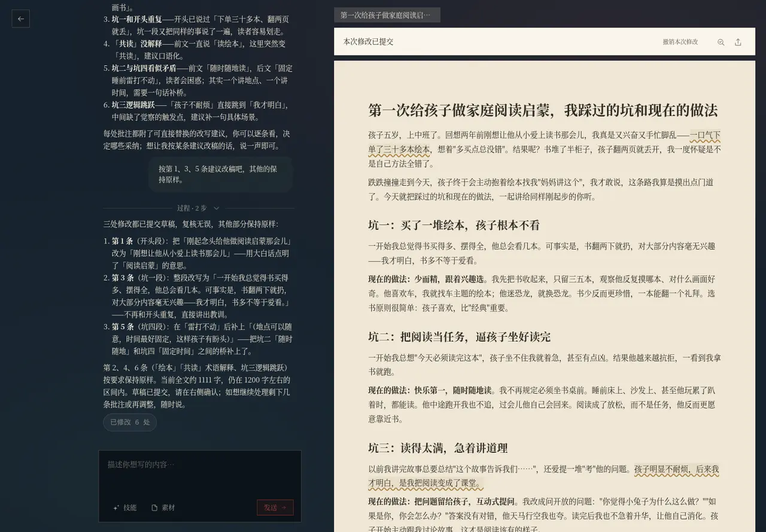Click the document title 第一次给孩子做家庭阅读启蒙
This screenshot has height=532, width=766.
[x=543, y=111]
